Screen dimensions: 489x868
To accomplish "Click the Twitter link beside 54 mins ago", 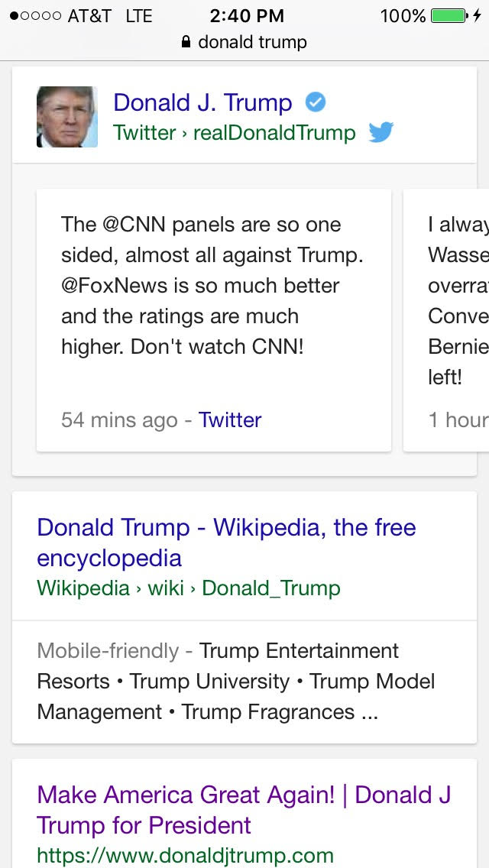I will click(230, 419).
